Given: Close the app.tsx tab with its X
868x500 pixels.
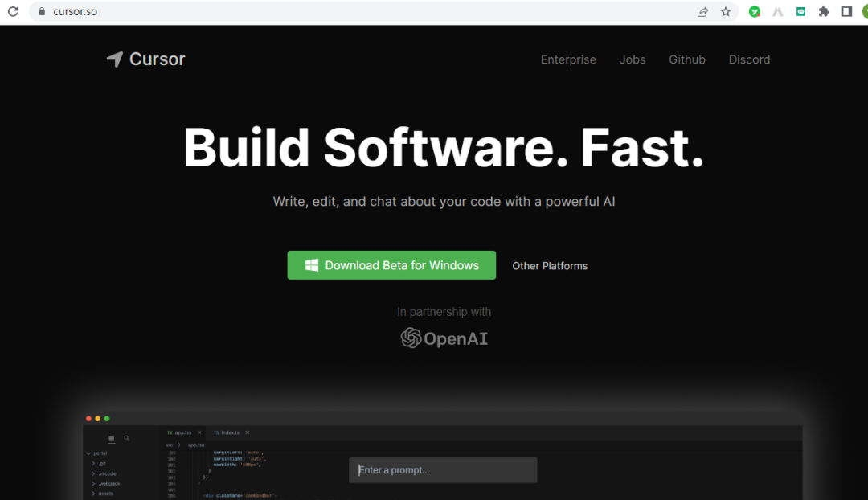Looking at the screenshot, I should coord(199,432).
